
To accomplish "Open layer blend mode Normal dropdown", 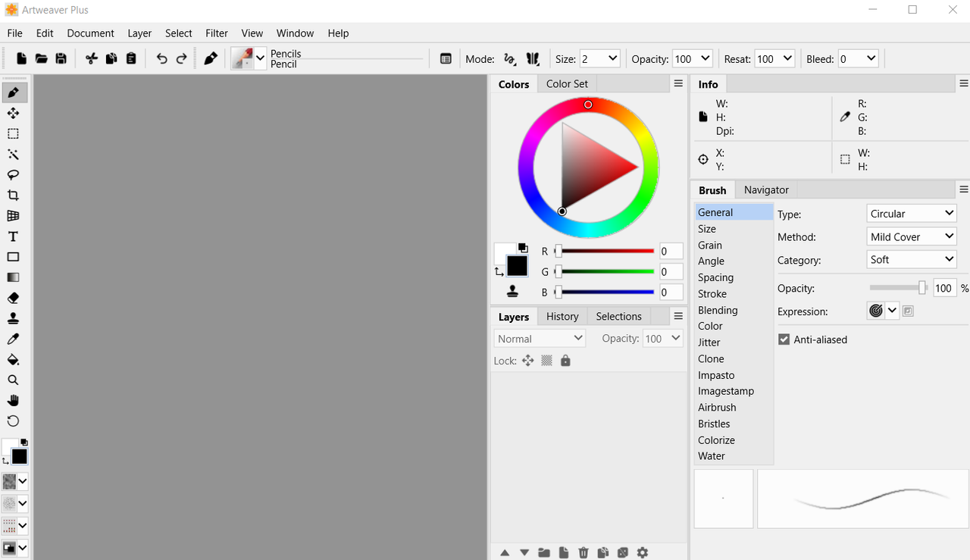I will pyautogui.click(x=540, y=339).
